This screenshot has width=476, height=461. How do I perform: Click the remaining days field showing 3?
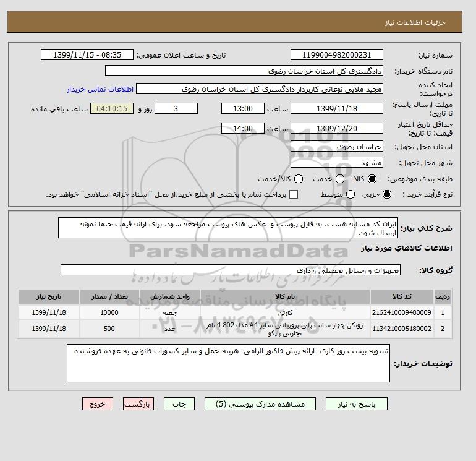point(176,108)
